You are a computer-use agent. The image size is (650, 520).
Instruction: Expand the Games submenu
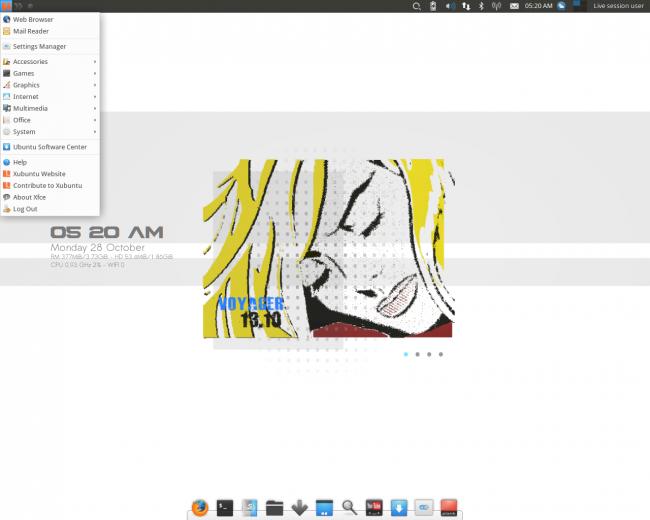coord(50,73)
